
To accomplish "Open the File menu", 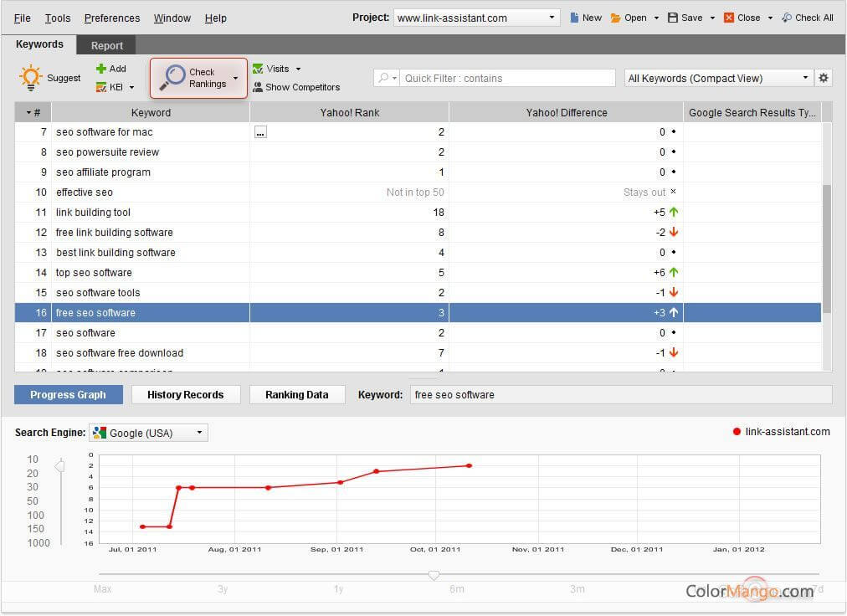I will (x=22, y=18).
